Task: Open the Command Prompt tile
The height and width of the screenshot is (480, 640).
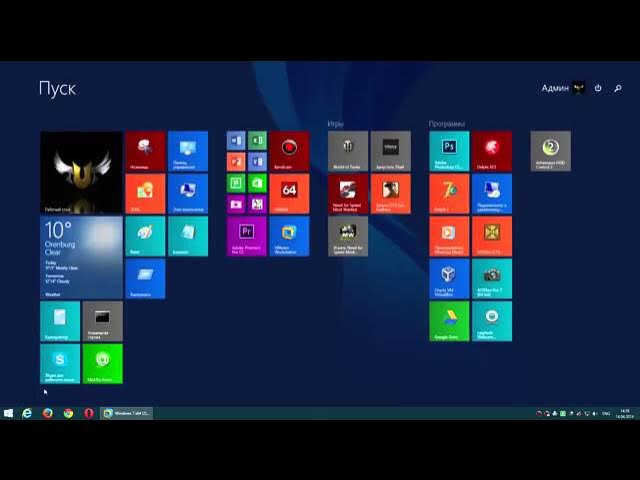Action: 102,321
